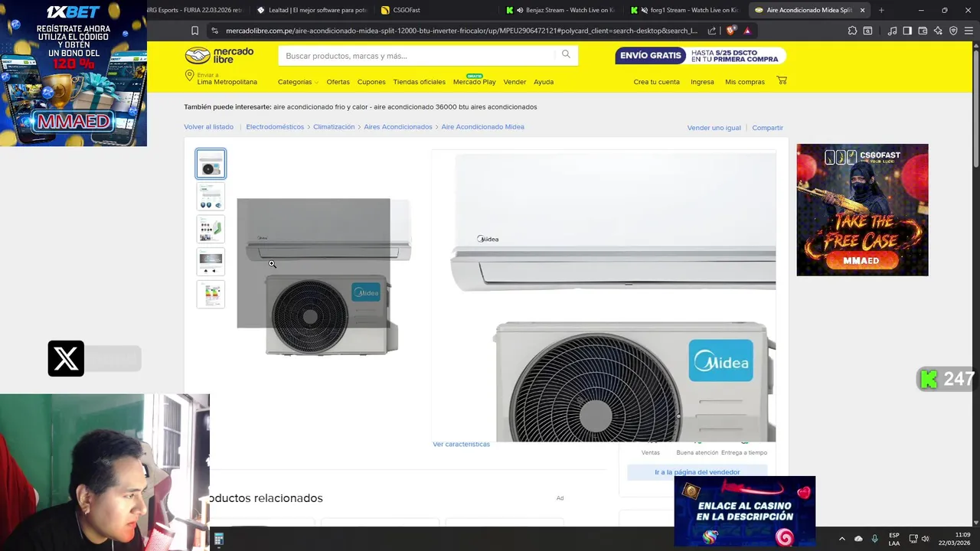Click the Compartir link
The height and width of the screenshot is (551, 980).
[767, 128]
